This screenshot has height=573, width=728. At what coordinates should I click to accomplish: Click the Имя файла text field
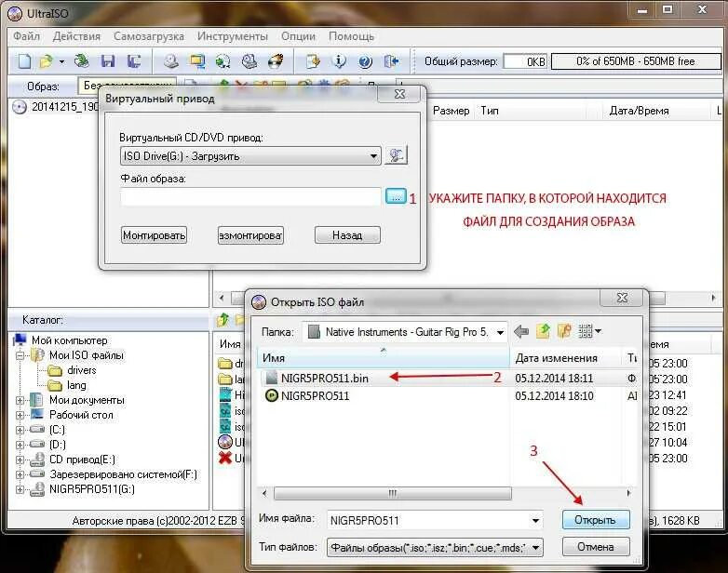point(427,521)
